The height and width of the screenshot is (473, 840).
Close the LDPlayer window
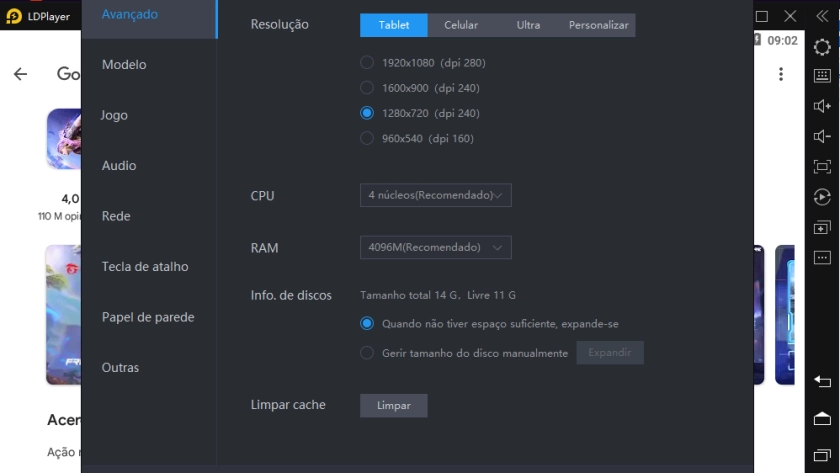[x=790, y=16]
